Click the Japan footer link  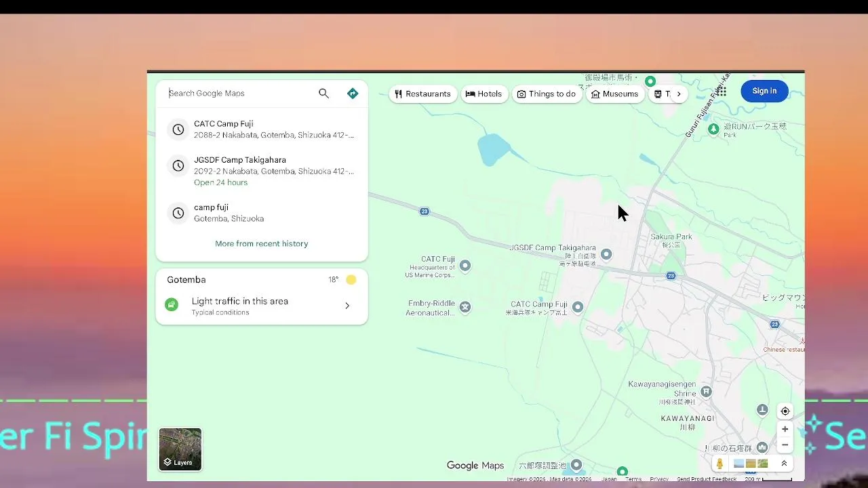[609, 479]
